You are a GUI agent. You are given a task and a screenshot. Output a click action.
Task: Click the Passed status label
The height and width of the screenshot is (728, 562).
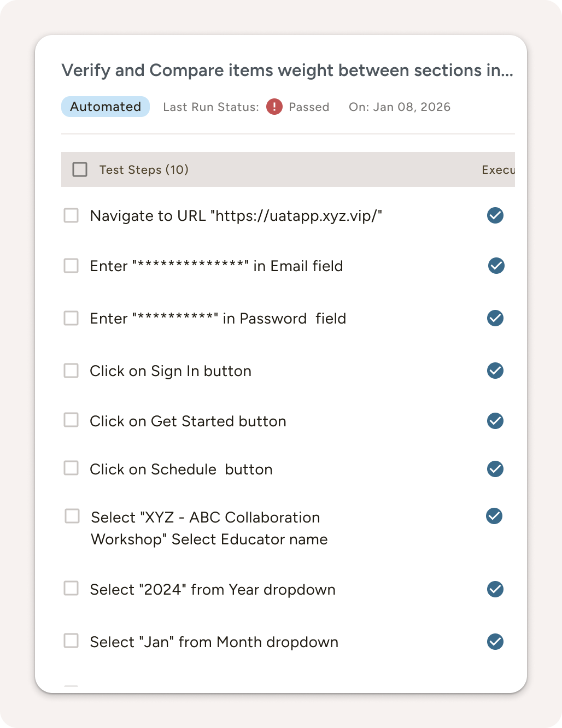point(309,107)
